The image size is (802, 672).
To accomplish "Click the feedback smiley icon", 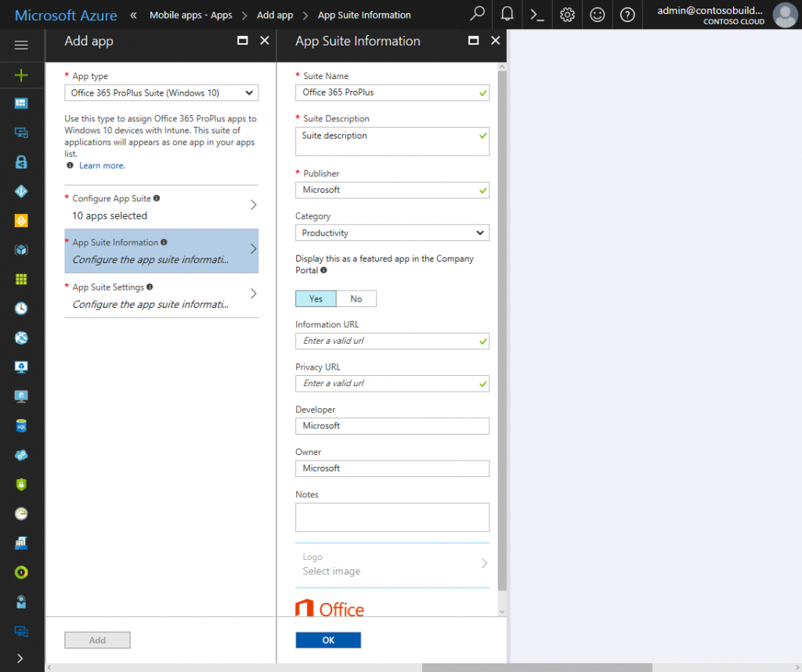I will tap(597, 14).
